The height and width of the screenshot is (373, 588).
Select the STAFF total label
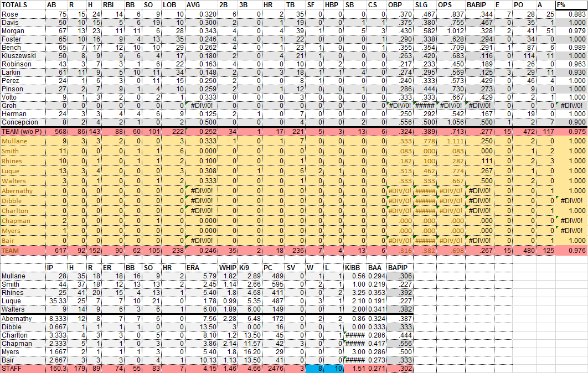23,369
